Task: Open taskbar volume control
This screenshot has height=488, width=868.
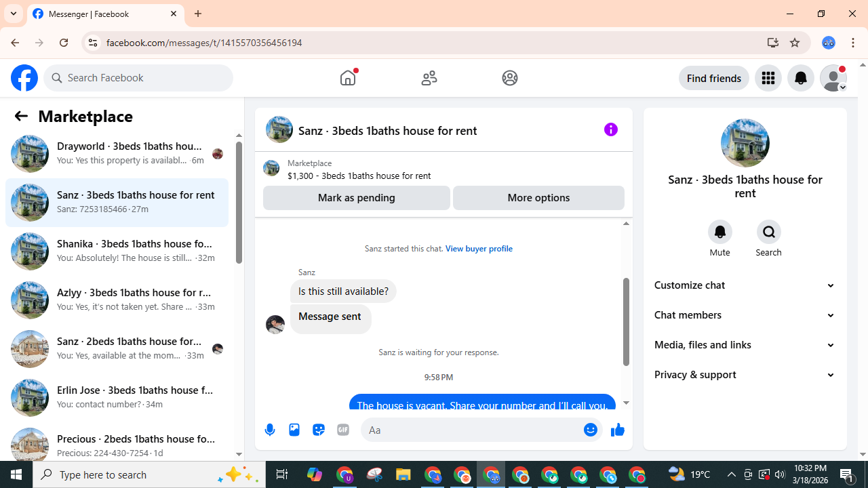Action: (780, 474)
